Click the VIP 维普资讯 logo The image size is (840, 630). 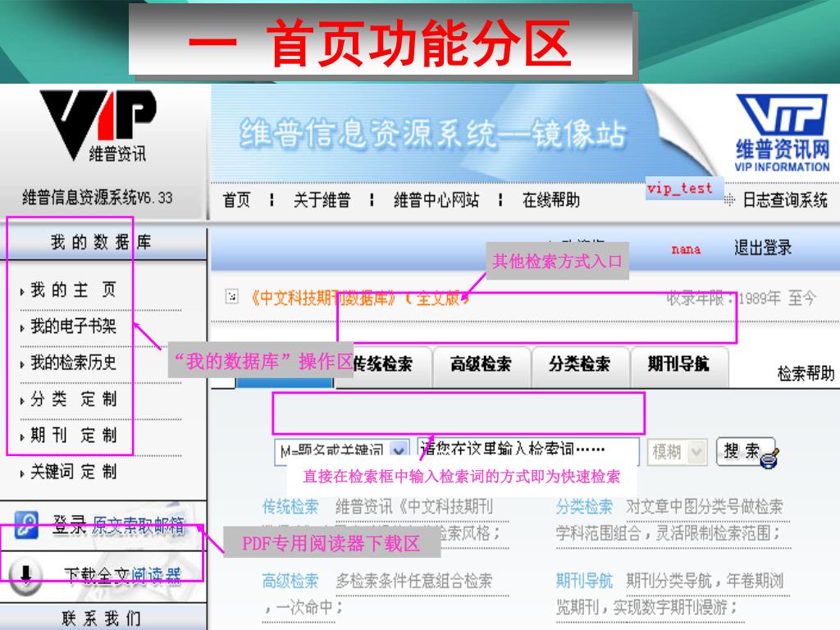click(x=98, y=126)
